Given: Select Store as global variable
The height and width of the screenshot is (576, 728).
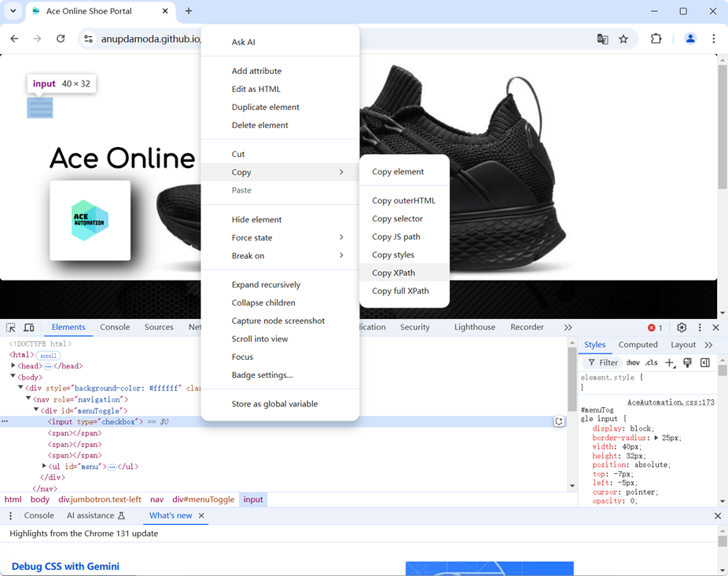Looking at the screenshot, I should [x=280, y=404].
